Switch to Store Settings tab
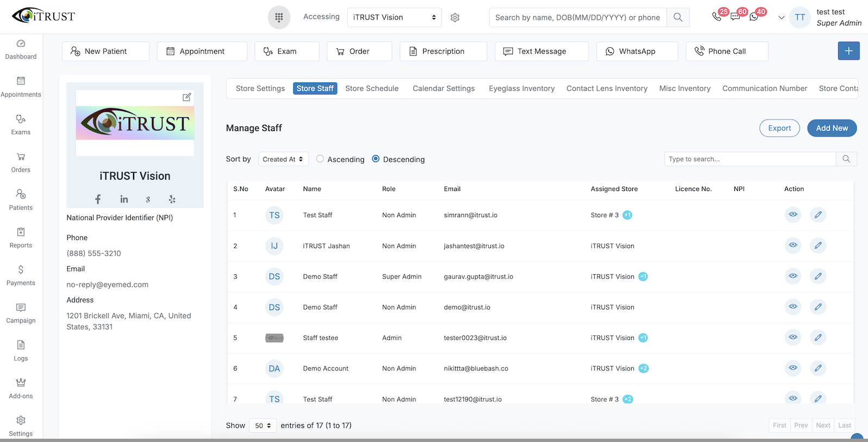Image resolution: width=868 pixels, height=442 pixels. [260, 89]
